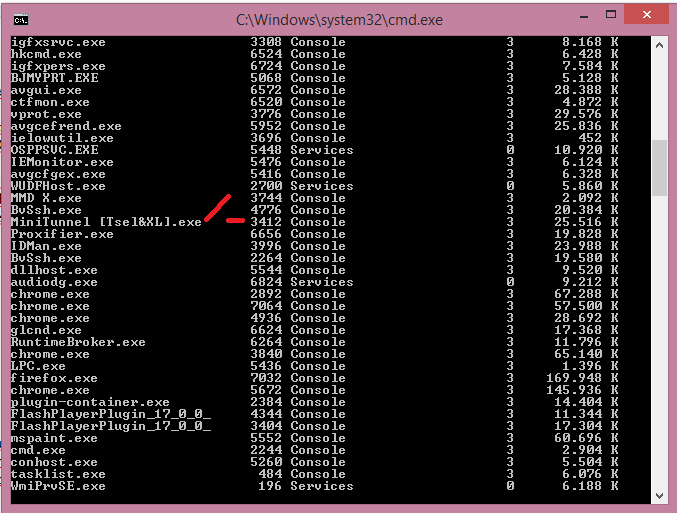Click Console label in IDMan.exe row
677x513 pixels.
click(318, 246)
